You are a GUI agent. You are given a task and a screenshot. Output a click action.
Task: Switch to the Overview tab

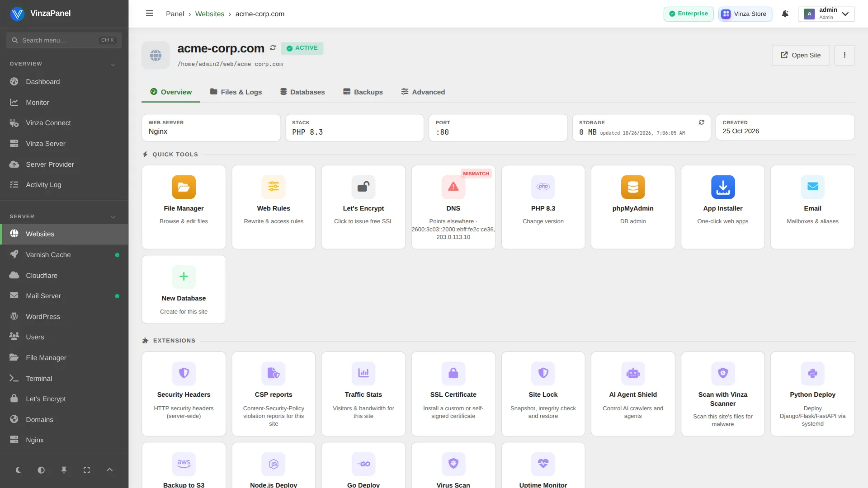pos(171,92)
